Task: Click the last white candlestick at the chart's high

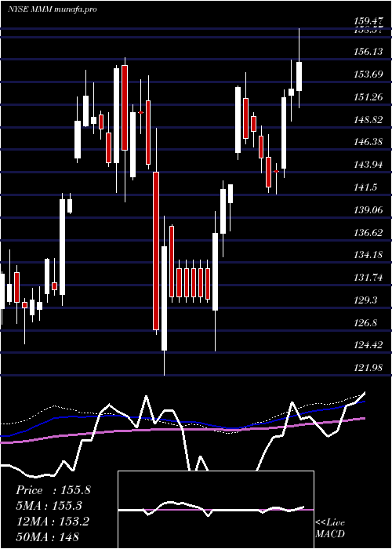Action: [299, 76]
